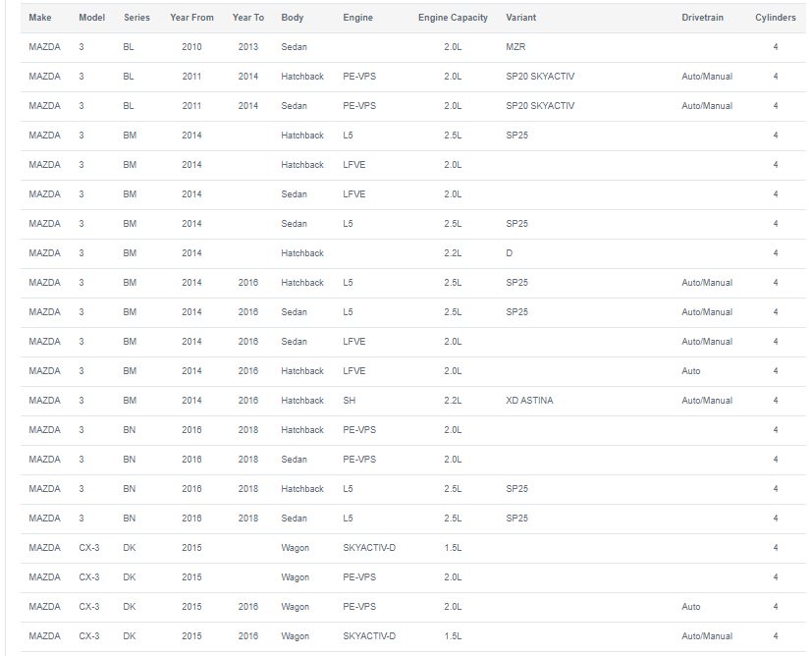Click Auto/Manual in BM Sedan LFVE 2016 row
812x656 pixels.
pos(707,342)
